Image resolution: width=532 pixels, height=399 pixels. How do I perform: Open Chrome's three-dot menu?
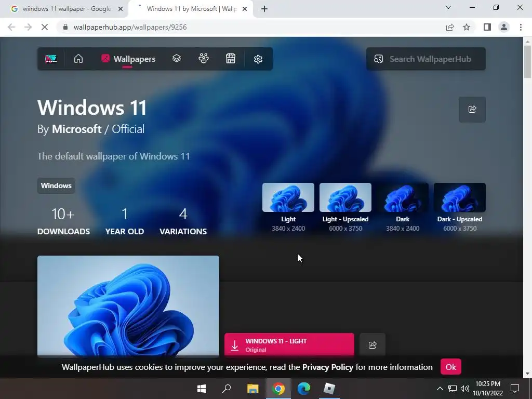(x=521, y=27)
